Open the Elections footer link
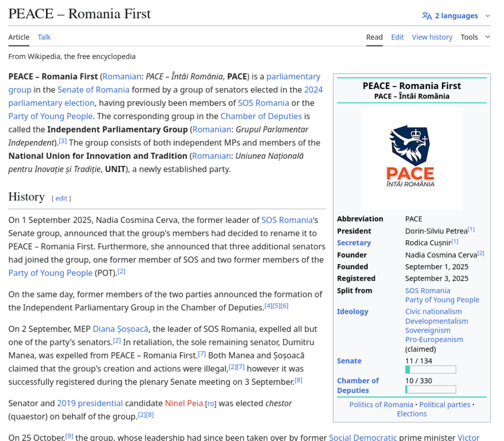This screenshot has width=504, height=441. click(412, 414)
